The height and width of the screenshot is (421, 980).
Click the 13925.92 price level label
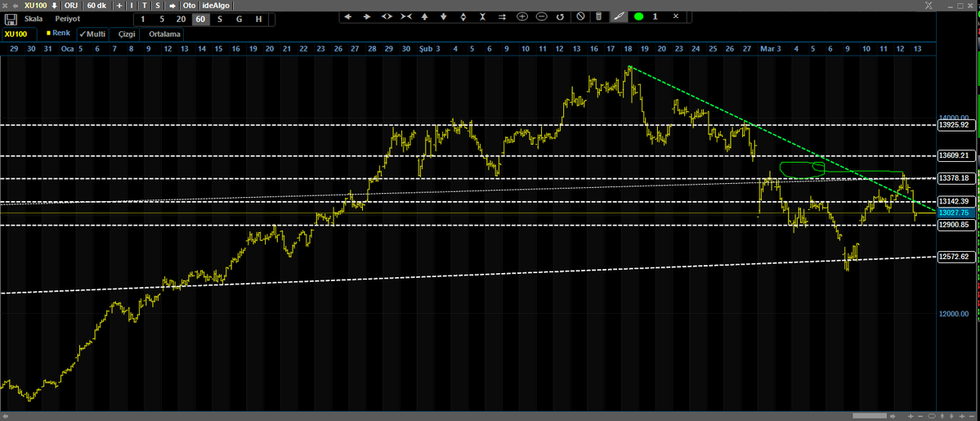pyautogui.click(x=957, y=125)
